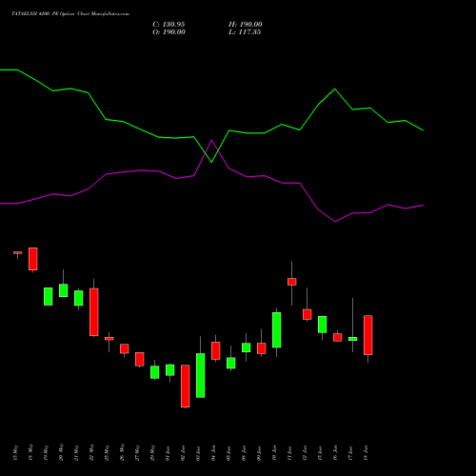Select the 22 May date label

tap(92, 453)
